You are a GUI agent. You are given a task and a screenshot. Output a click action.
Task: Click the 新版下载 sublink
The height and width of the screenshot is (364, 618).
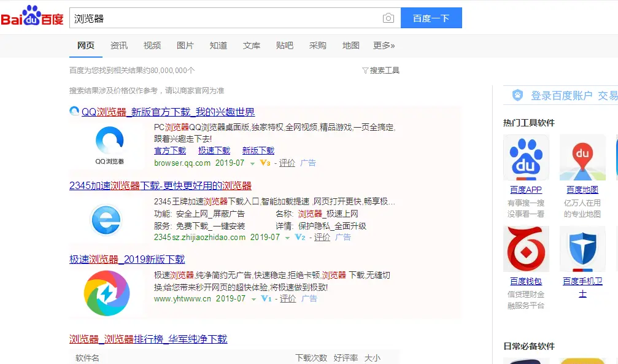coord(258,150)
